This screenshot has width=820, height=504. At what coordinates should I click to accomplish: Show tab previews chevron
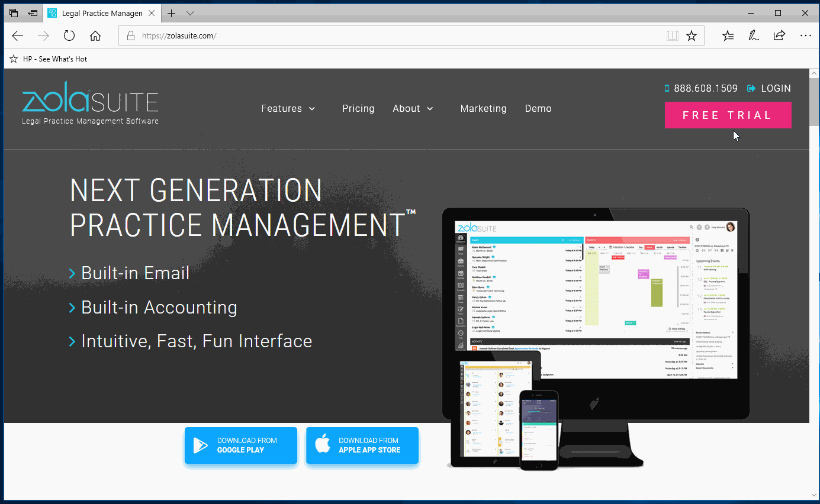(x=190, y=13)
